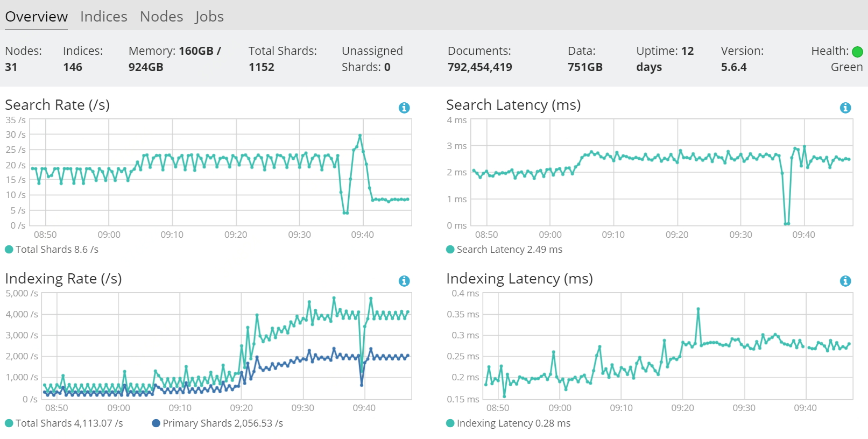The height and width of the screenshot is (439, 868).
Task: Open the Indices tab
Action: 104,17
